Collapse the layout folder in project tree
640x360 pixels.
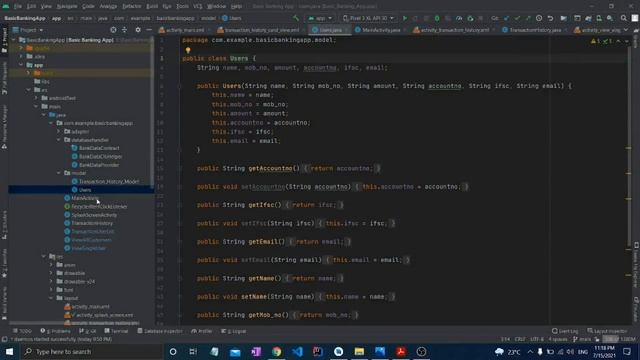click(51, 298)
